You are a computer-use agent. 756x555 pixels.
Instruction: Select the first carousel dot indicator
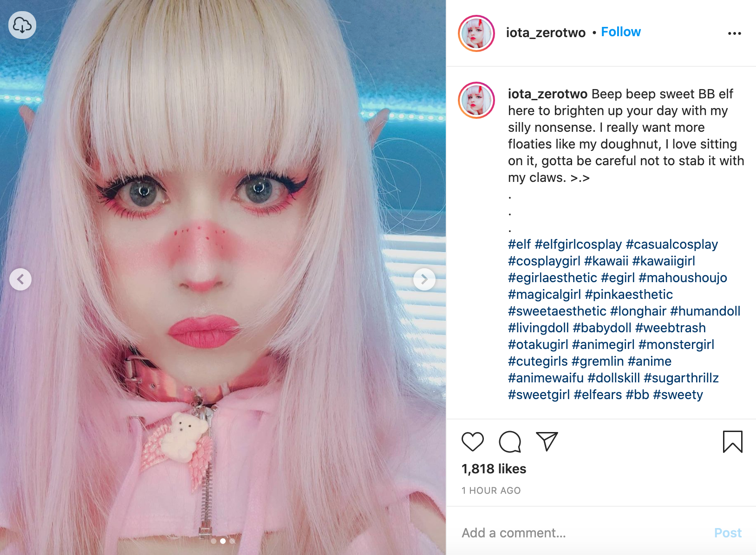tap(214, 541)
